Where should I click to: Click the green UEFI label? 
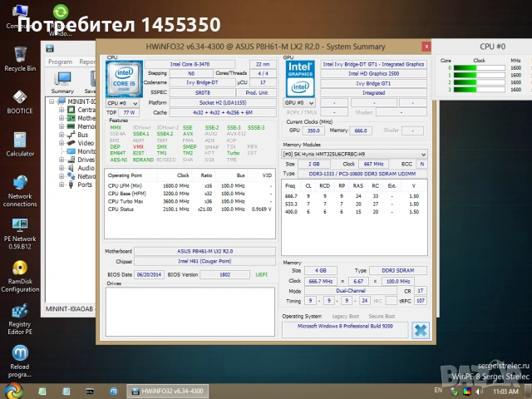coord(261,274)
